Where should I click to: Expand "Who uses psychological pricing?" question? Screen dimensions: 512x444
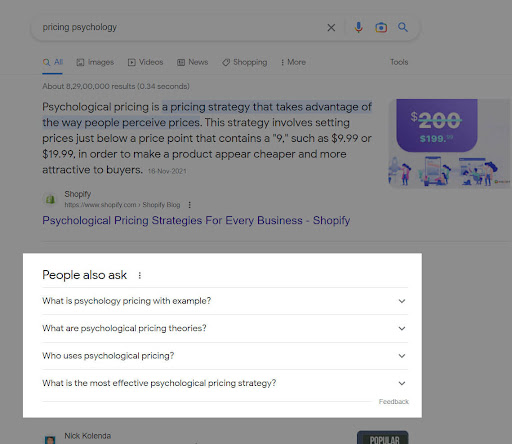[x=225, y=356]
